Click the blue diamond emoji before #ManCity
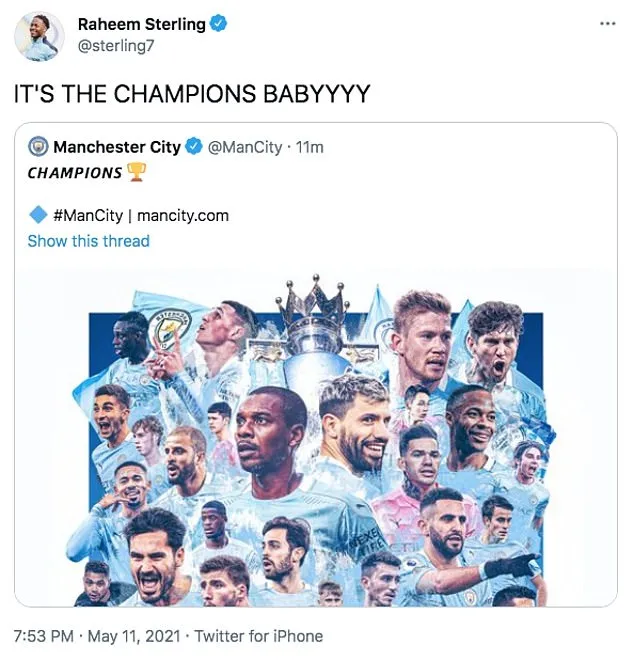Viewport: 634px width, 661px height. tap(37, 214)
